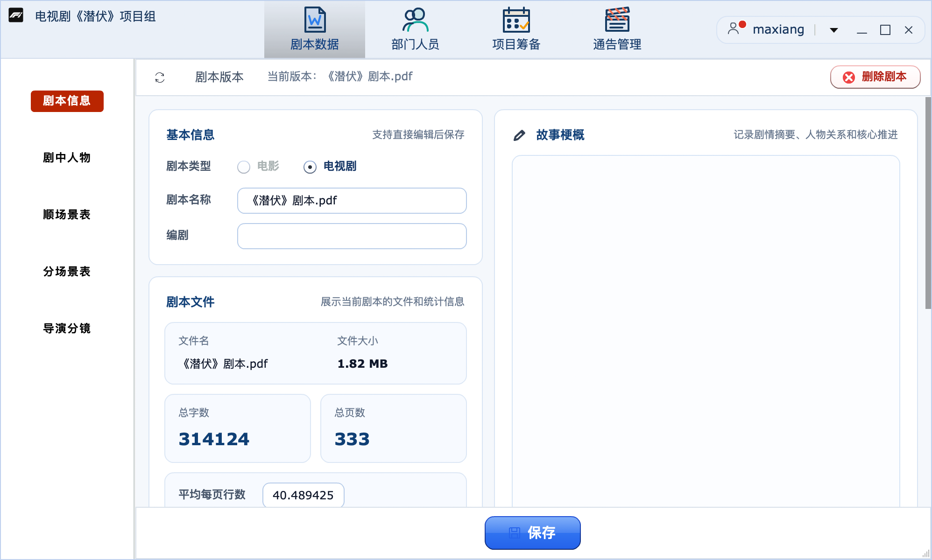This screenshot has width=932, height=560.
Task: Click the 剧本名称 input field
Action: 352,201
